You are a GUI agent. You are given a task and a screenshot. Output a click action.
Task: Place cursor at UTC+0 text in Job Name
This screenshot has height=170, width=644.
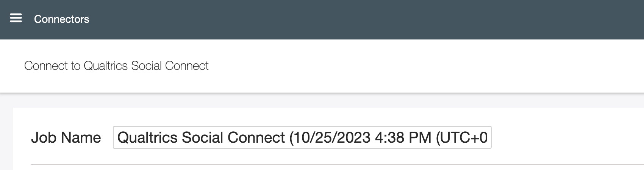(464, 137)
